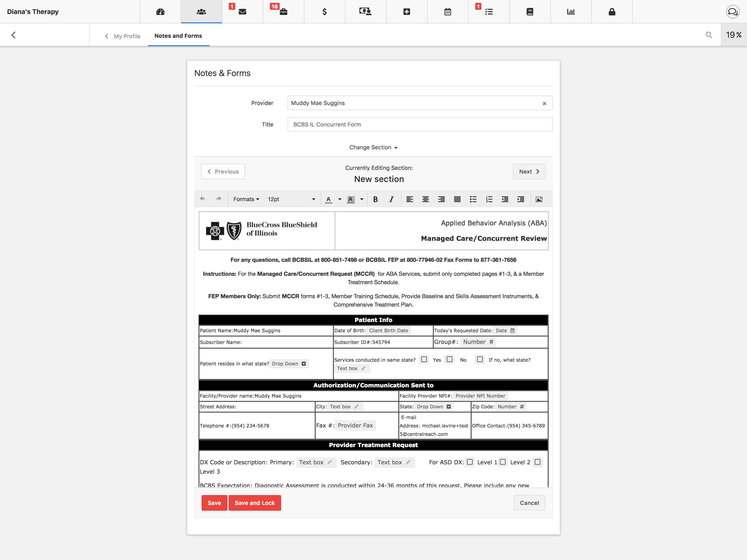747x560 pixels.
Task: Toggle bold formatting in editor
Action: coord(375,199)
